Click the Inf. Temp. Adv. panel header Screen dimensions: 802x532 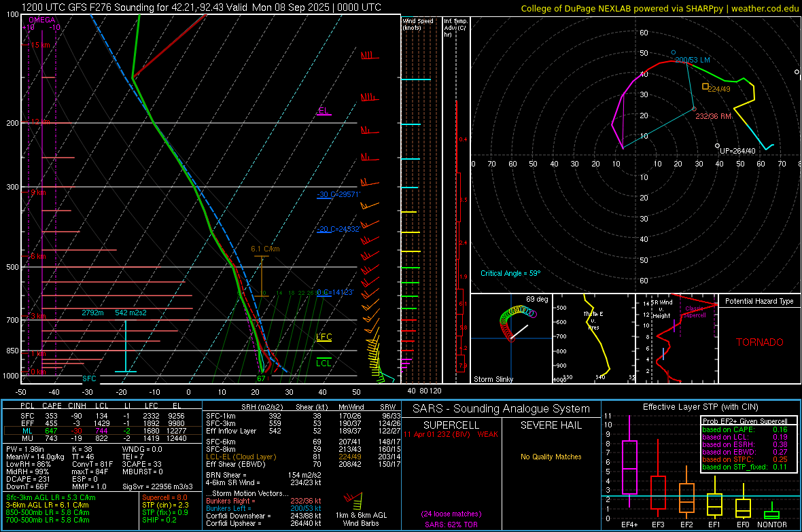[x=455, y=28]
